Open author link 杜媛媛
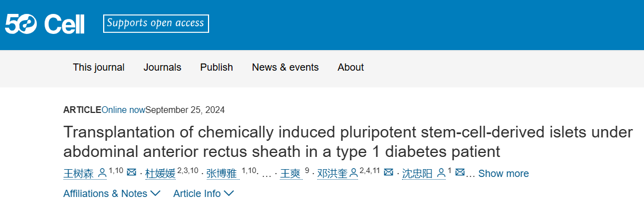 [x=161, y=174]
